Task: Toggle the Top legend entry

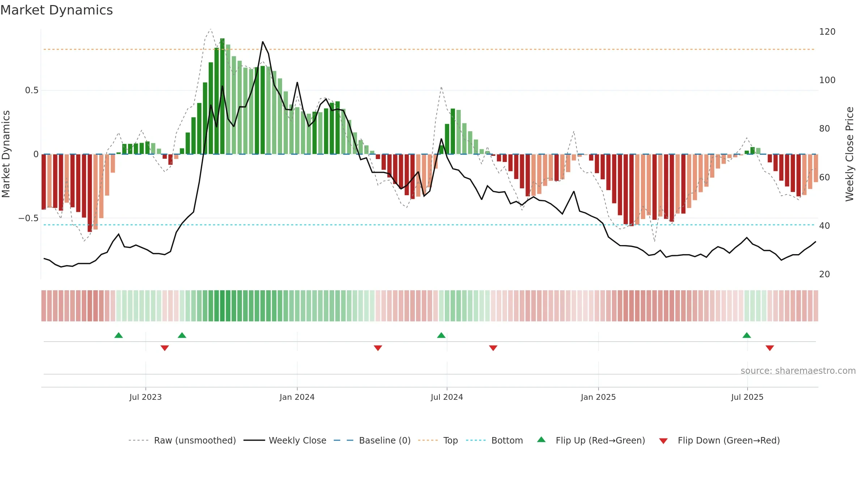Action: tap(438, 440)
